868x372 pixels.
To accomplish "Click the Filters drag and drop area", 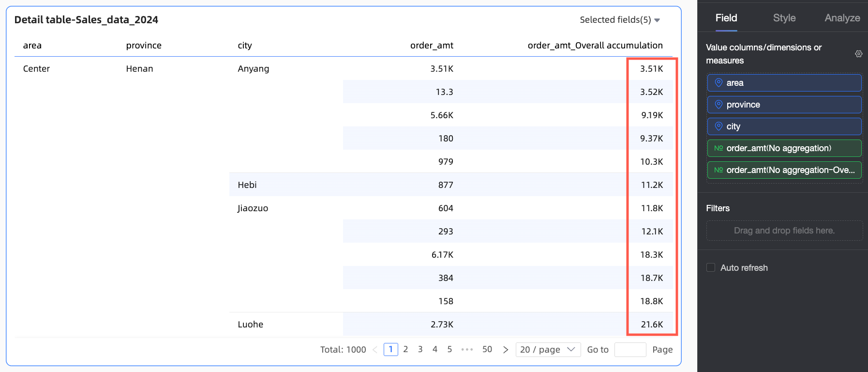I will point(784,231).
